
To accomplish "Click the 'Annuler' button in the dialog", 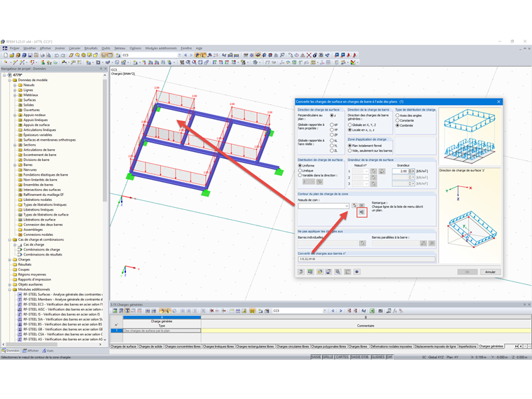I will [x=490, y=272].
